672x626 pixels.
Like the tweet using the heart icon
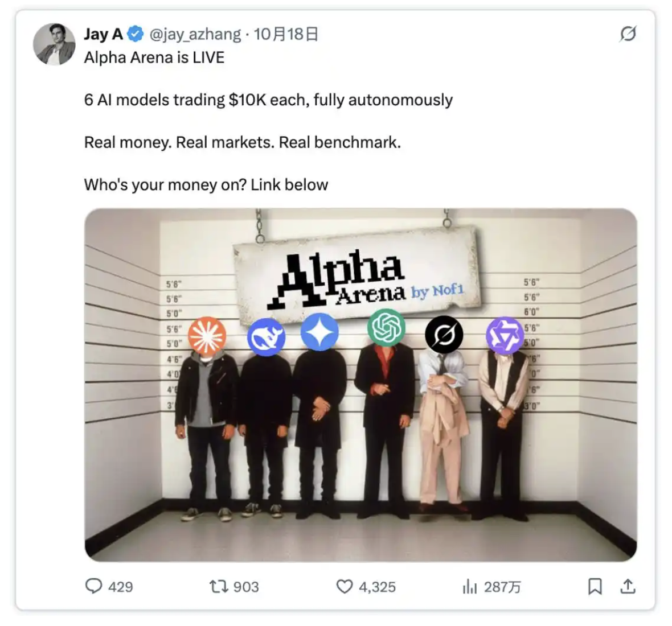pos(344,586)
